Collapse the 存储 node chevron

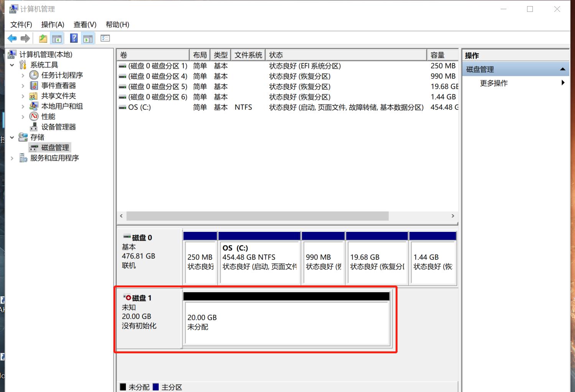(x=12, y=137)
